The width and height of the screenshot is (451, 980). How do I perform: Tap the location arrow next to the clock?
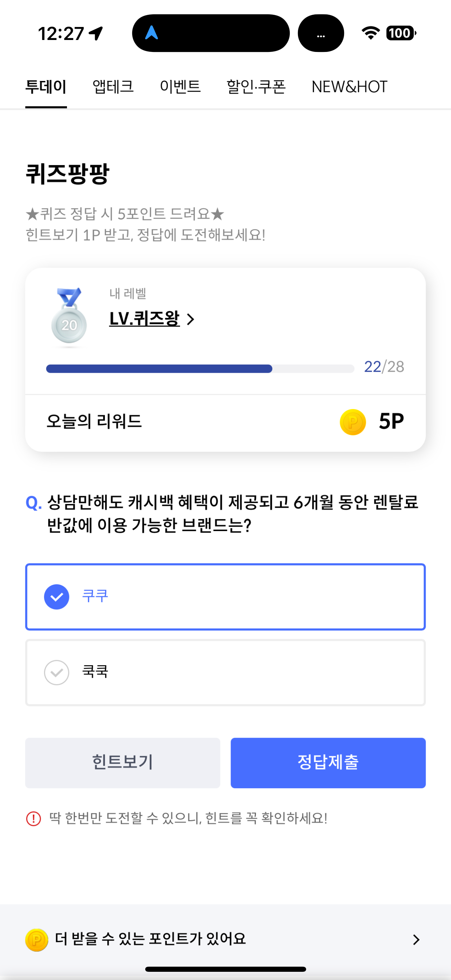(x=96, y=33)
